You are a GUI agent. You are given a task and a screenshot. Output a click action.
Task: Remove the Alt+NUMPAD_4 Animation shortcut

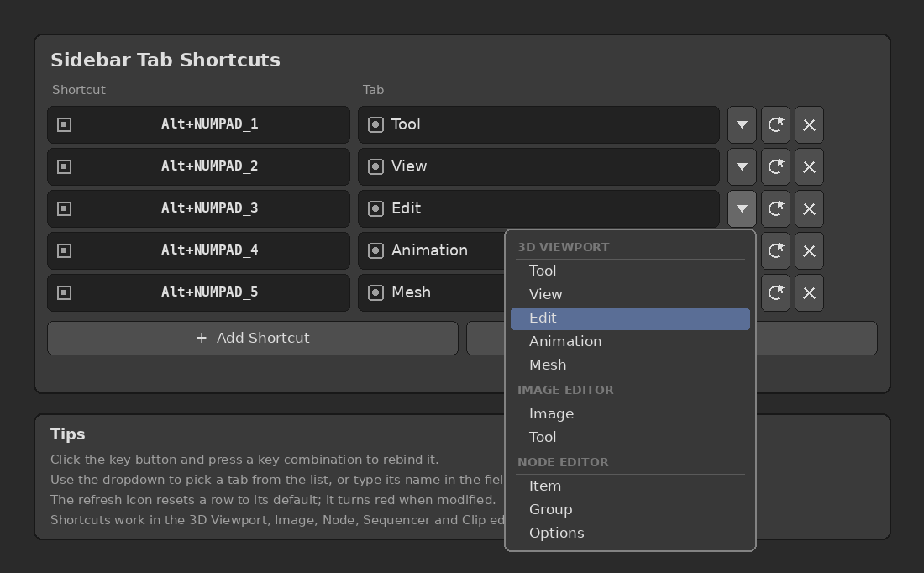point(809,250)
